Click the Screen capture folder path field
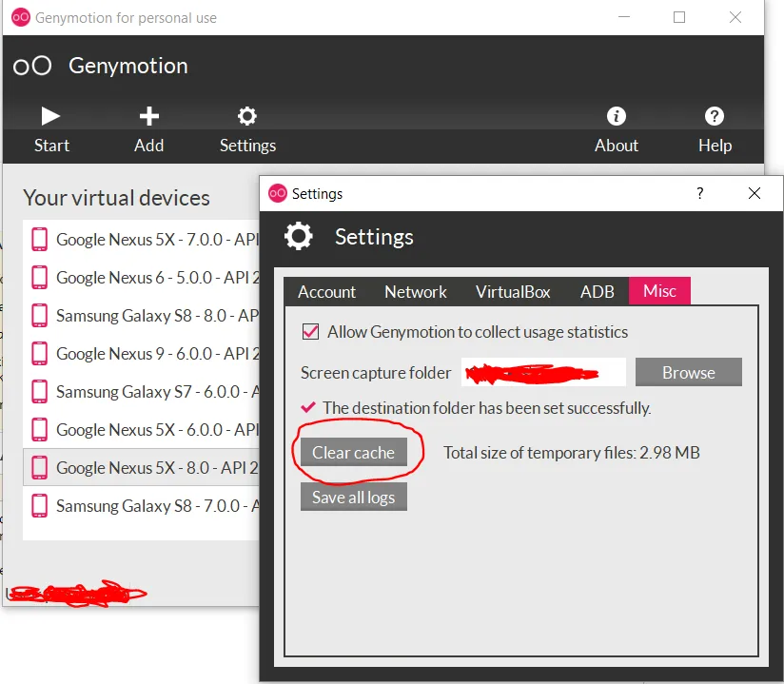Viewport: 784px width, 684px height. click(x=543, y=372)
